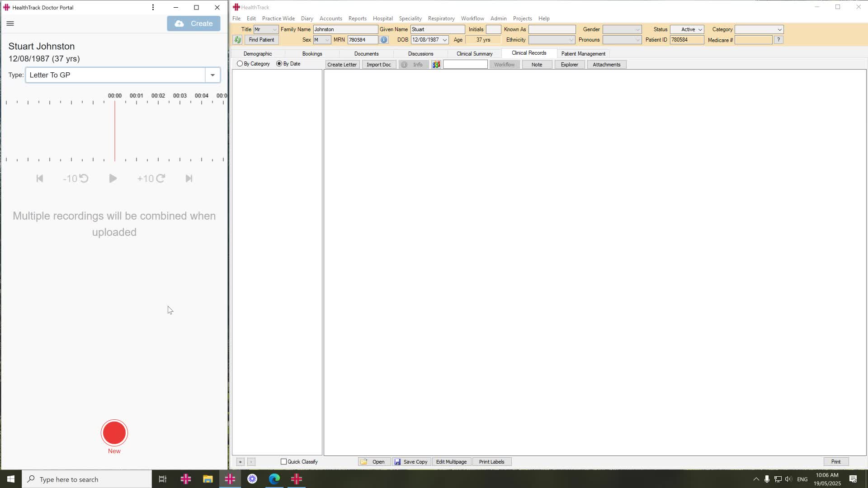
Task: Select the By Category radio button
Action: click(x=240, y=64)
